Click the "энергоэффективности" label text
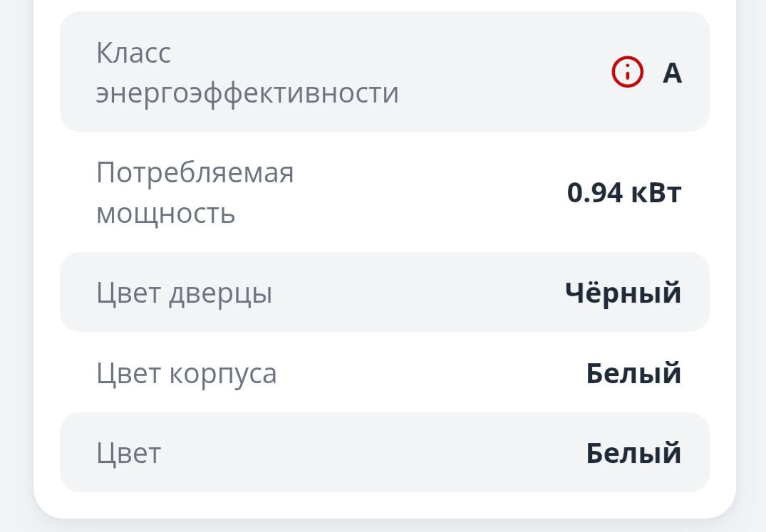766x532 pixels. 247,93
